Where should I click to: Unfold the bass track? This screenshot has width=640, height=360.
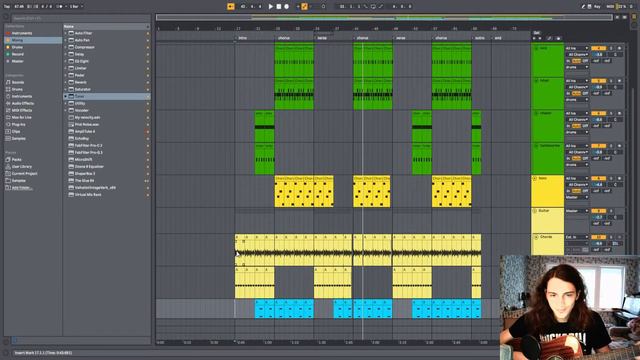[x=535, y=178]
